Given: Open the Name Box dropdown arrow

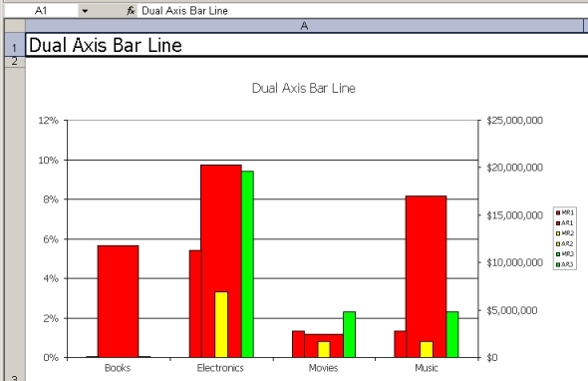Looking at the screenshot, I should (85, 11).
